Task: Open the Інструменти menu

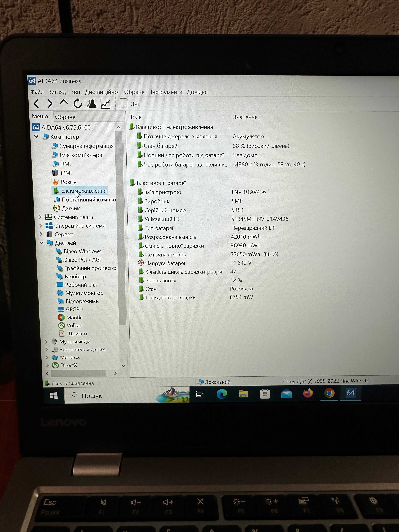Action: [166, 92]
